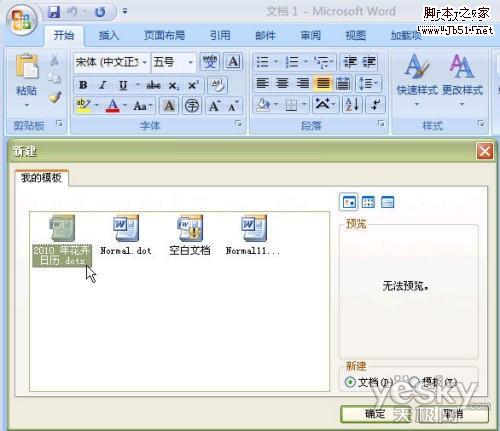500x431 pixels.
Task: Align text right
Action: (x=303, y=83)
